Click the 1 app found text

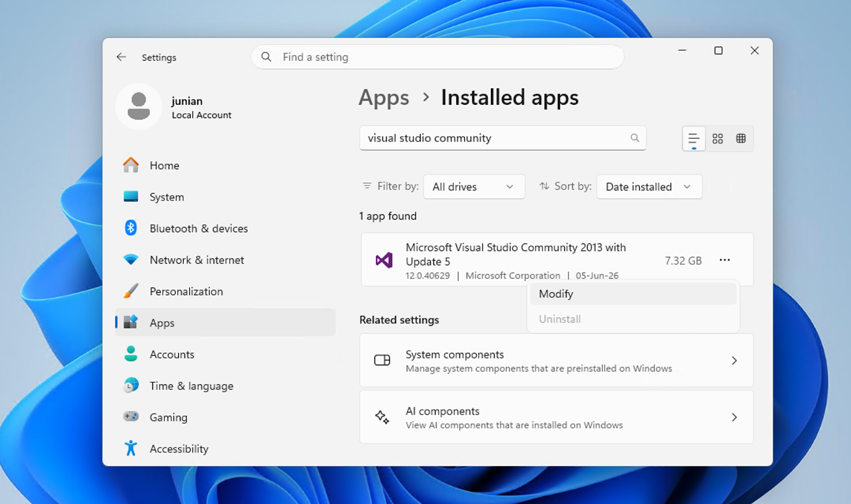tap(388, 216)
